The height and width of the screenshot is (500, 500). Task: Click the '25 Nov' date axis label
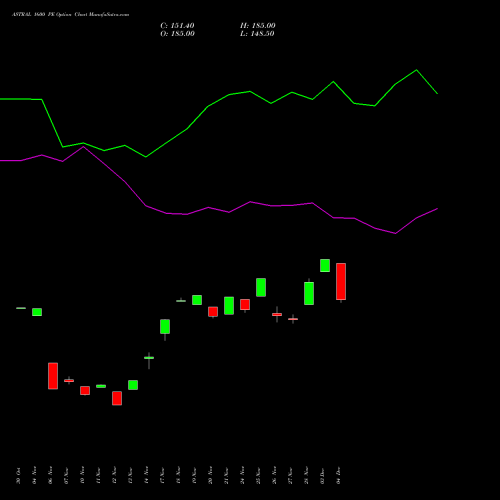pyautogui.click(x=258, y=475)
